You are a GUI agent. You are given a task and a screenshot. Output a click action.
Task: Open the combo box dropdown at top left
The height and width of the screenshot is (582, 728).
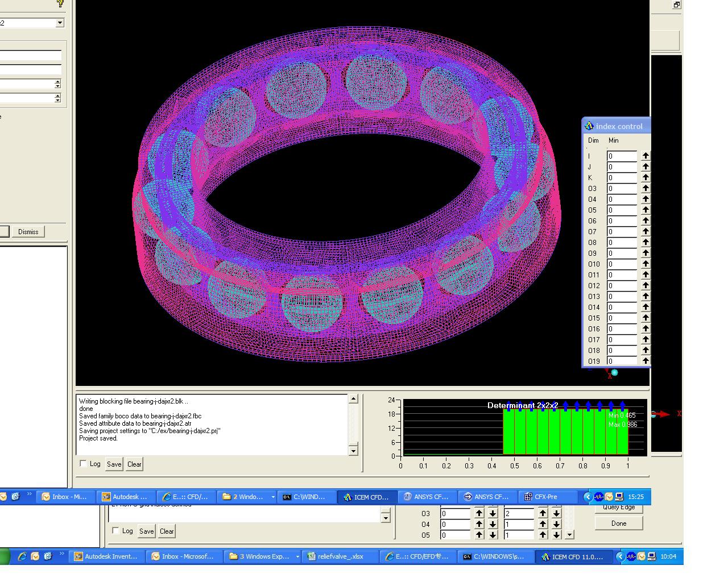pyautogui.click(x=60, y=23)
